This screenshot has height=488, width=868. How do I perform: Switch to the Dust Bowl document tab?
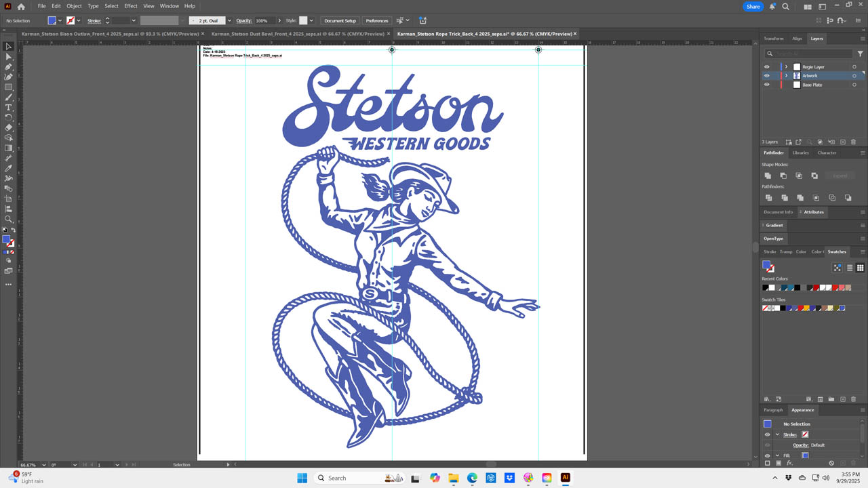click(297, 33)
